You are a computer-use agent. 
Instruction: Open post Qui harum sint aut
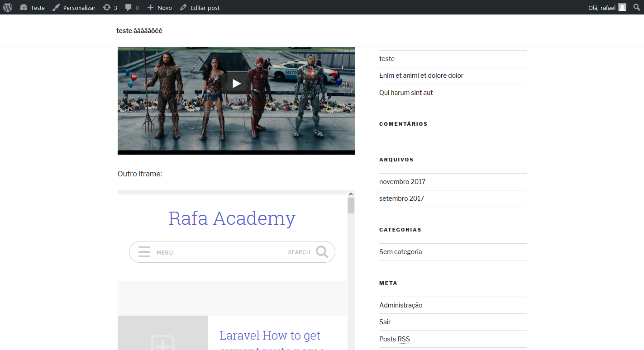point(406,93)
